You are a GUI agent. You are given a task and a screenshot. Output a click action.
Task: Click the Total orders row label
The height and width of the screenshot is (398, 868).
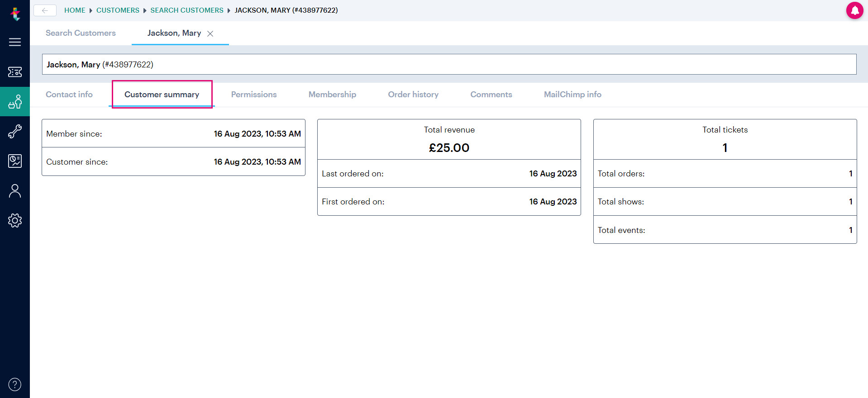click(621, 174)
